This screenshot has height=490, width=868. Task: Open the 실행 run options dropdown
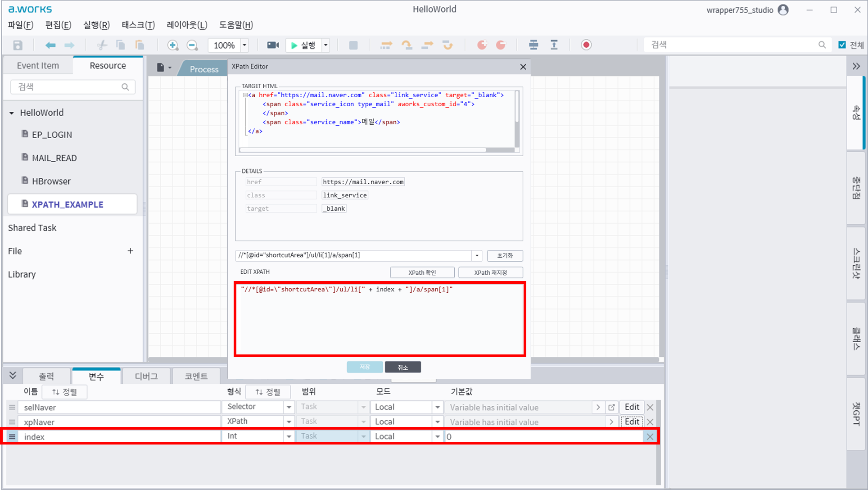(325, 45)
